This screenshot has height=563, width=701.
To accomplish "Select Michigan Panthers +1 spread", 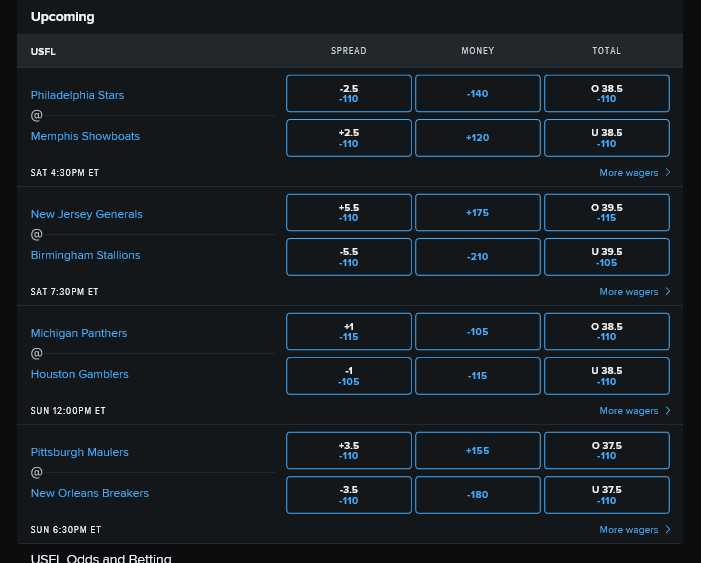I will [x=348, y=332].
